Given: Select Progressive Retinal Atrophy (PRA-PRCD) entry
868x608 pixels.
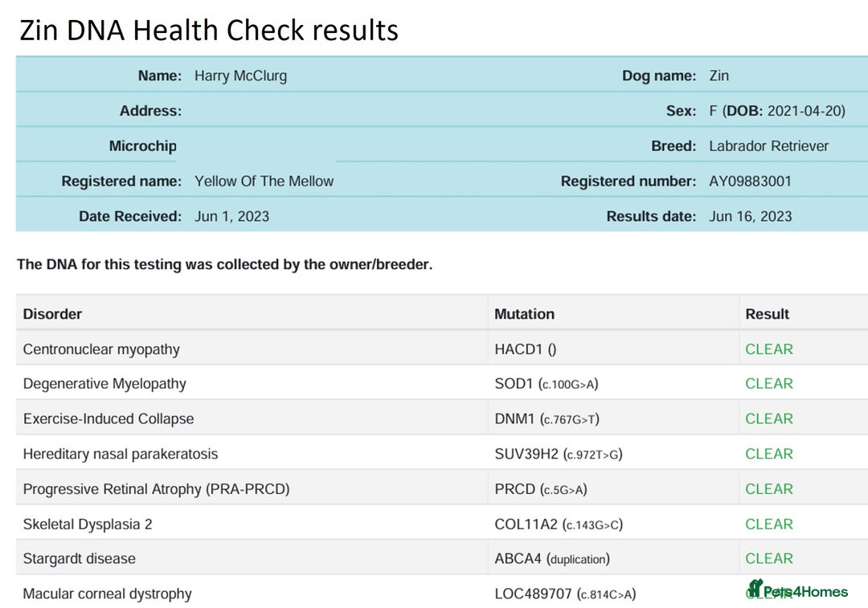Looking at the screenshot, I should click(156, 489).
